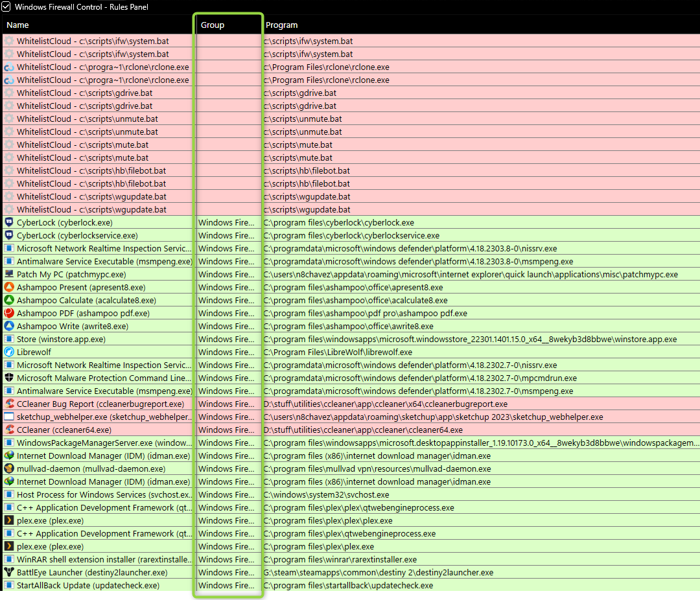This screenshot has width=700, height=600.
Task: Click the Group cell of StartAllBack Update row
Action: click(229, 585)
